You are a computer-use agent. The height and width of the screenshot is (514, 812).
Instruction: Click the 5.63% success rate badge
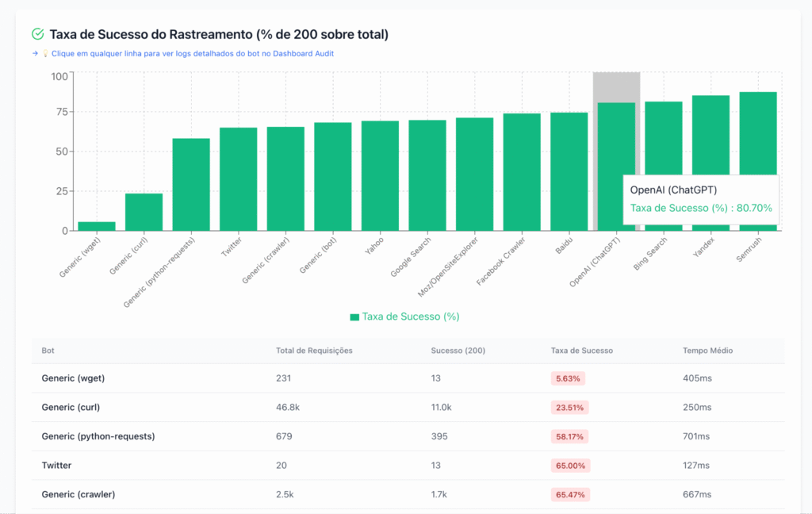(568, 379)
